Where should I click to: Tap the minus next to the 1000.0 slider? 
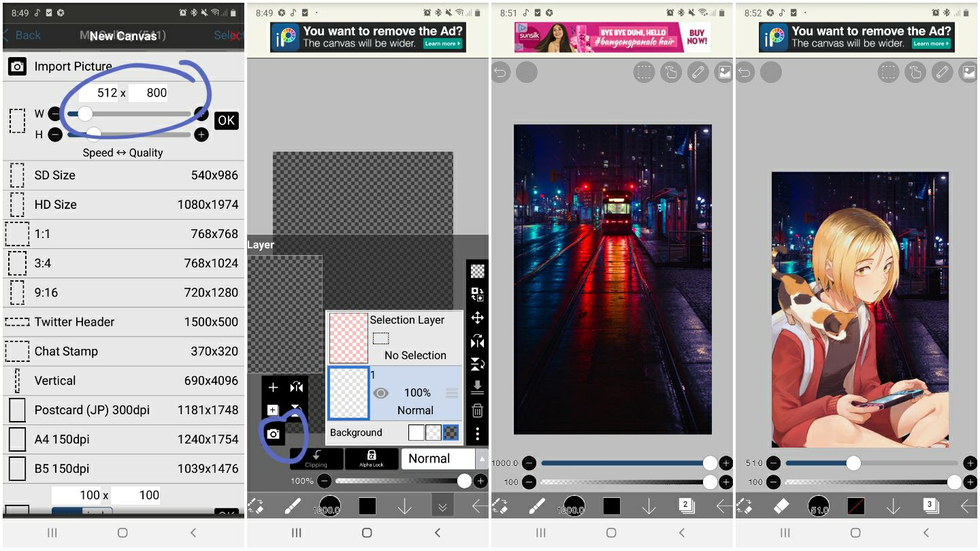click(x=529, y=463)
